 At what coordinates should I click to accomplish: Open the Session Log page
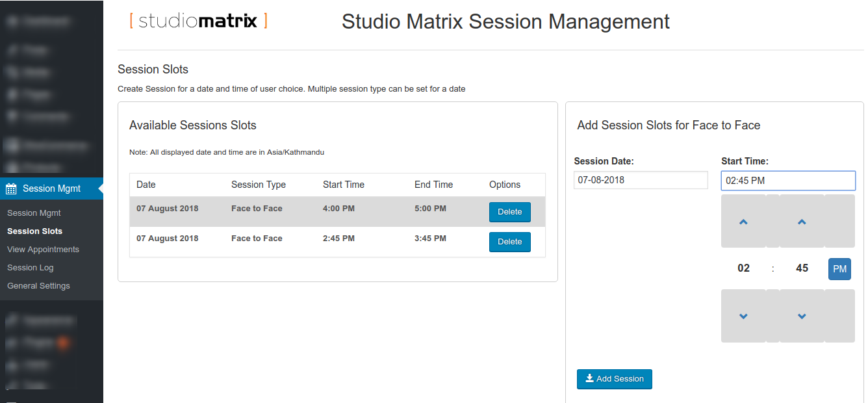coord(31,268)
